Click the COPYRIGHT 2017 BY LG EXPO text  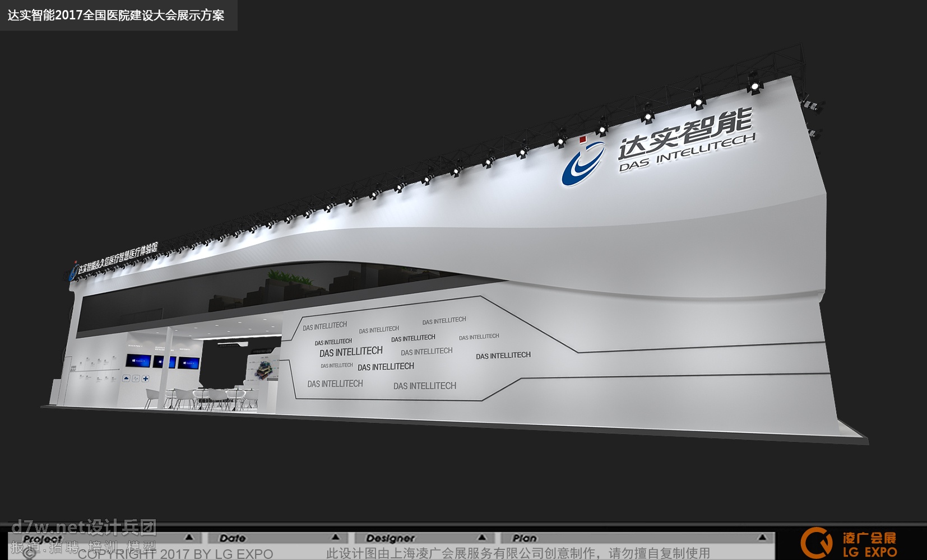click(x=175, y=554)
